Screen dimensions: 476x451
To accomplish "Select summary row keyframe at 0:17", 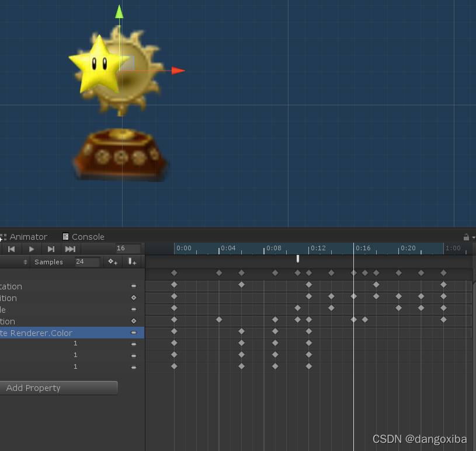I will point(365,273).
